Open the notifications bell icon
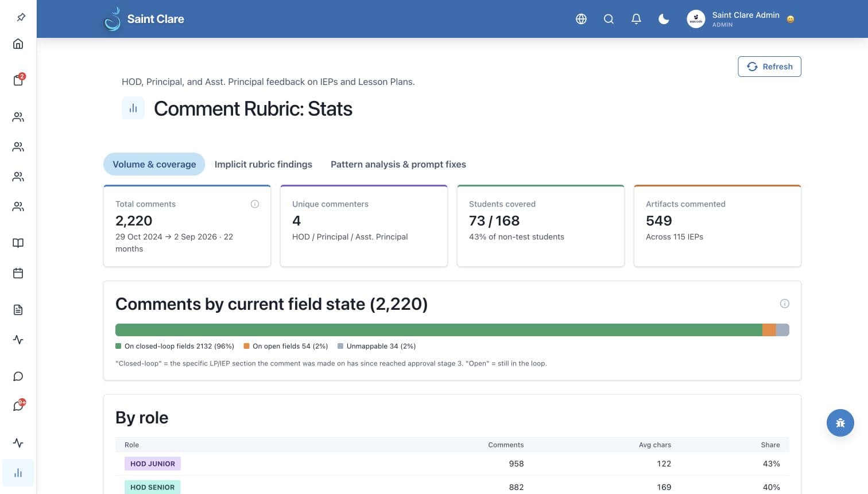Viewport: 868px width, 494px height. click(x=636, y=19)
